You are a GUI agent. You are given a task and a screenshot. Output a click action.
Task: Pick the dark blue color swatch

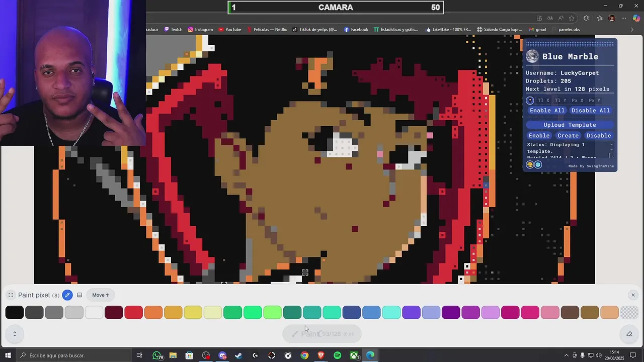coord(352,312)
